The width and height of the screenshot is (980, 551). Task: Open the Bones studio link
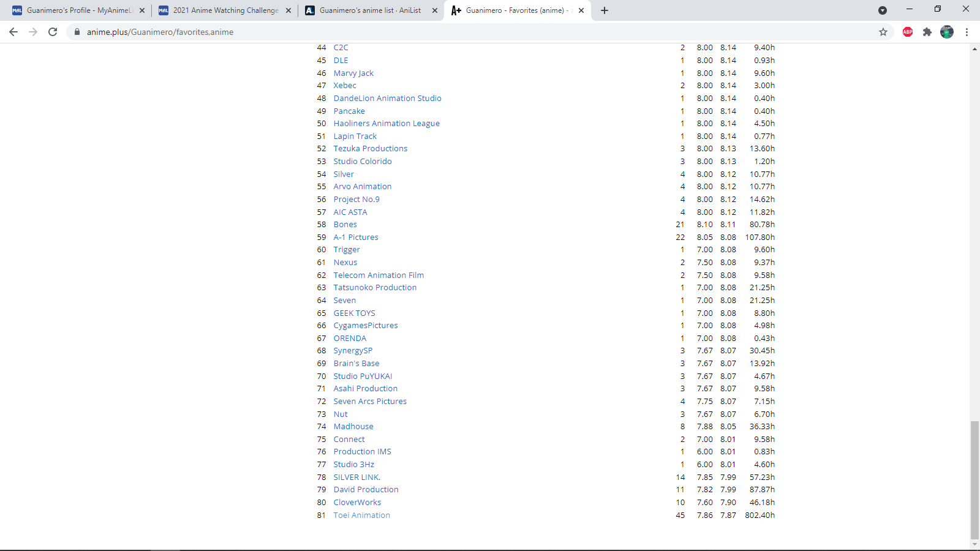(x=345, y=225)
